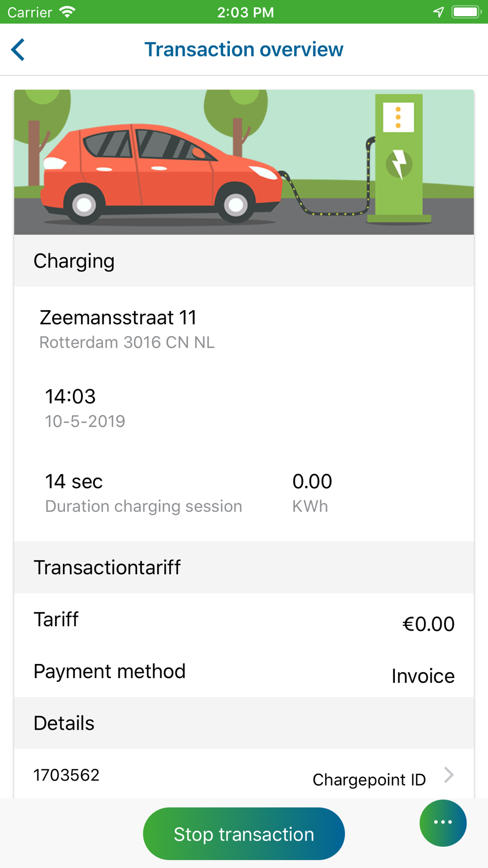Tap the location arrow status icon
The image size is (488, 868).
point(439,12)
